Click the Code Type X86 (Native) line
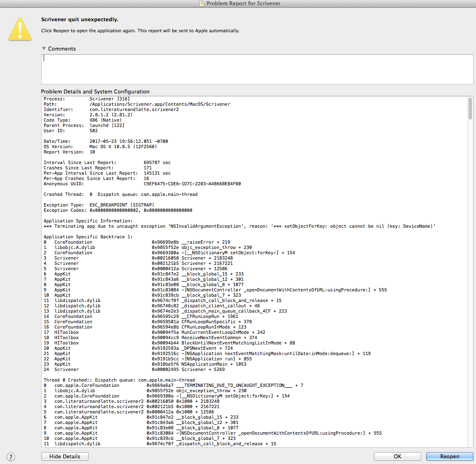 click(82, 120)
